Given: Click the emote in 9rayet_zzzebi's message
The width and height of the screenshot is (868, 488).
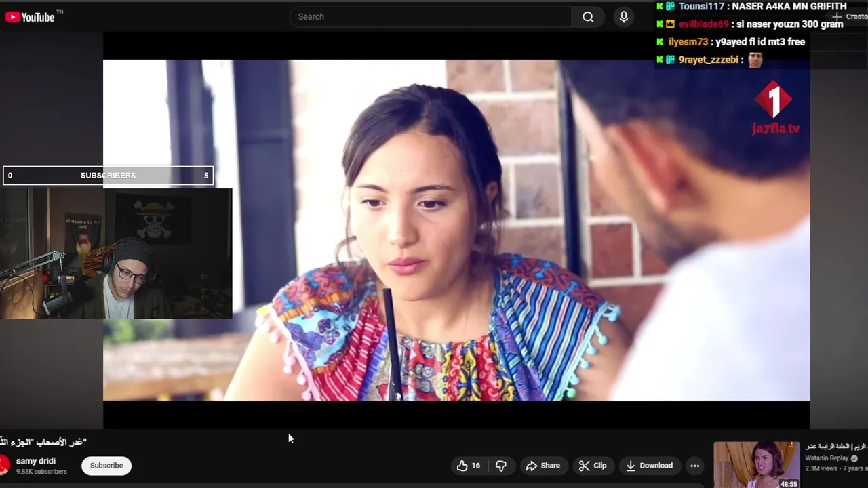Looking at the screenshot, I should point(755,60).
